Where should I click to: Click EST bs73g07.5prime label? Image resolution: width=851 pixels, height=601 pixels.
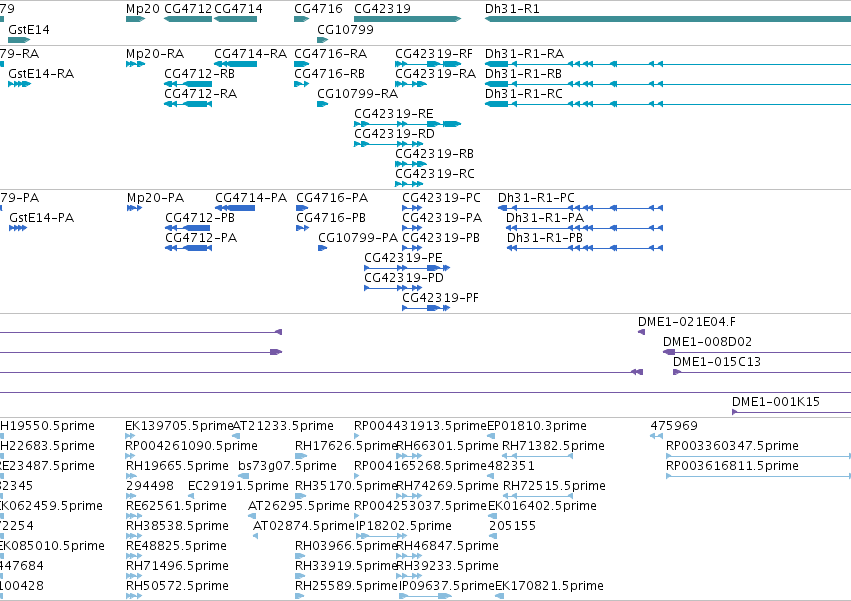coord(287,466)
